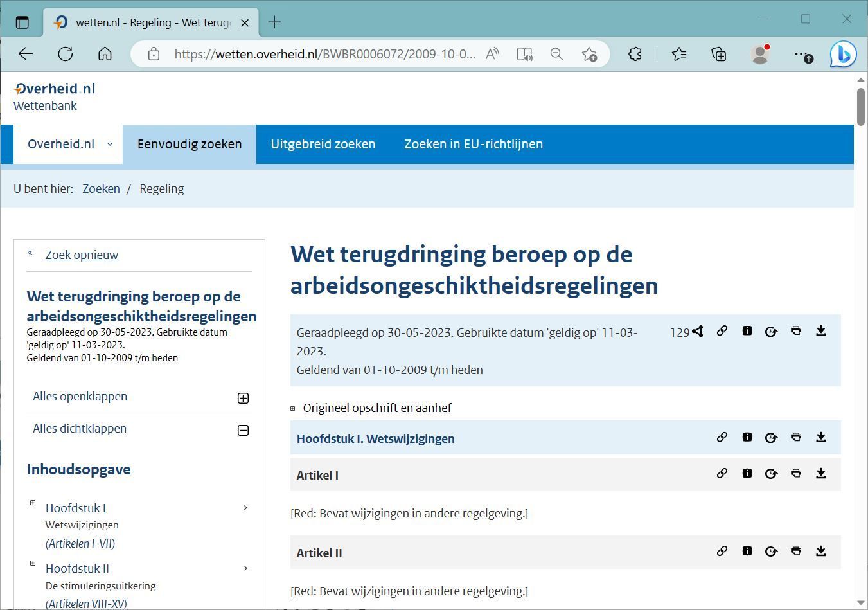Enter Immersive Reader mode
This screenshot has height=610, width=868.
[525, 54]
